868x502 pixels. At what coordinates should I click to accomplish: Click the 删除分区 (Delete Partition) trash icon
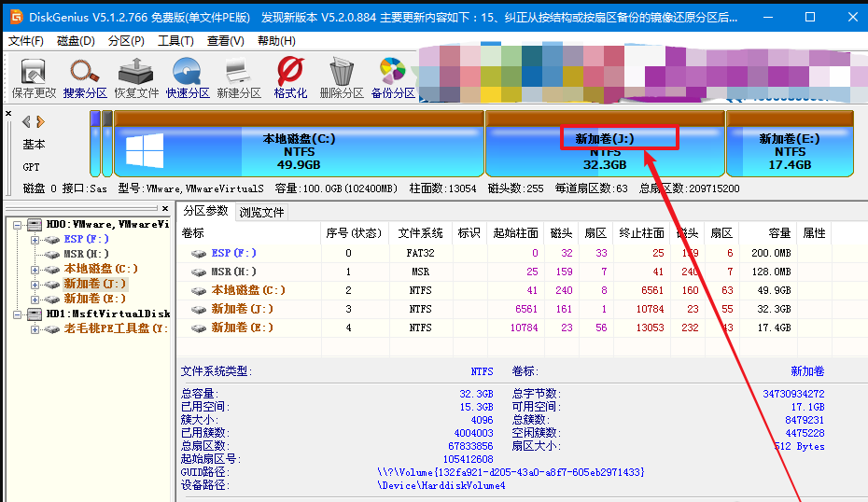point(342,77)
